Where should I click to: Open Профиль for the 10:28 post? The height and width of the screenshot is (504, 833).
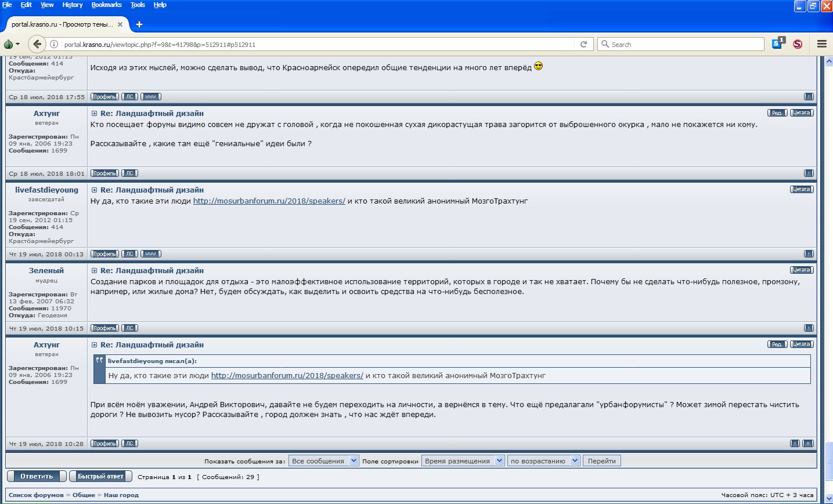(104, 444)
